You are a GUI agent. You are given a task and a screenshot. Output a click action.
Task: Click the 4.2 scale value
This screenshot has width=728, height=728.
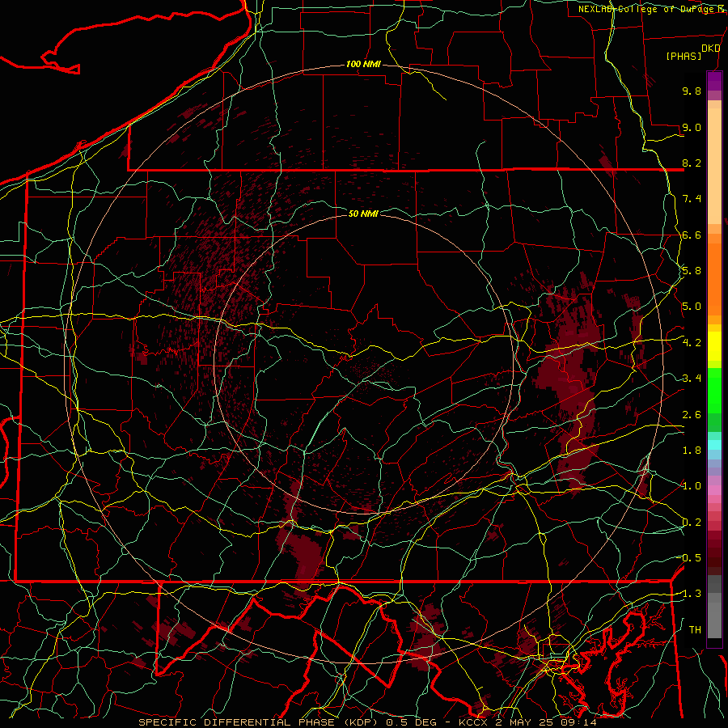click(x=692, y=343)
